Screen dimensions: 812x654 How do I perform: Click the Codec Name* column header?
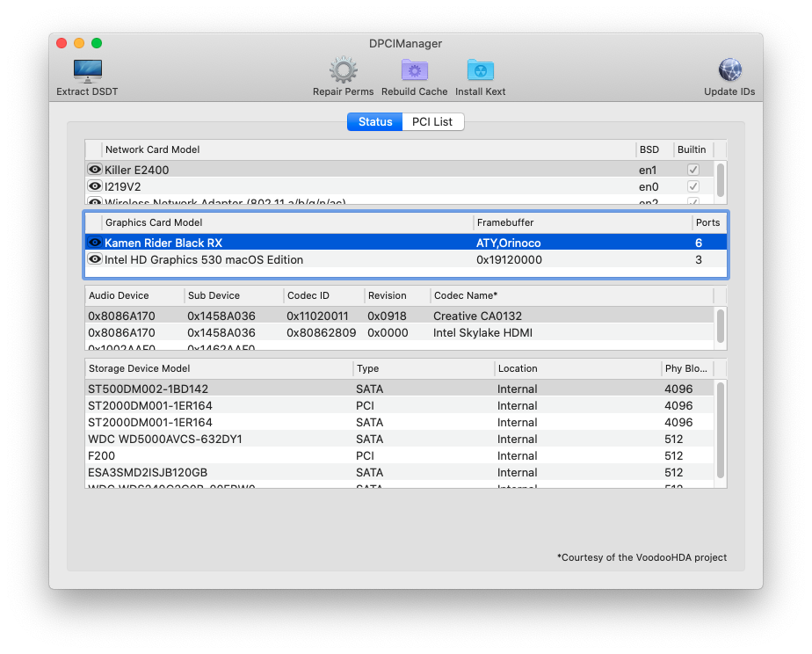[x=572, y=295]
